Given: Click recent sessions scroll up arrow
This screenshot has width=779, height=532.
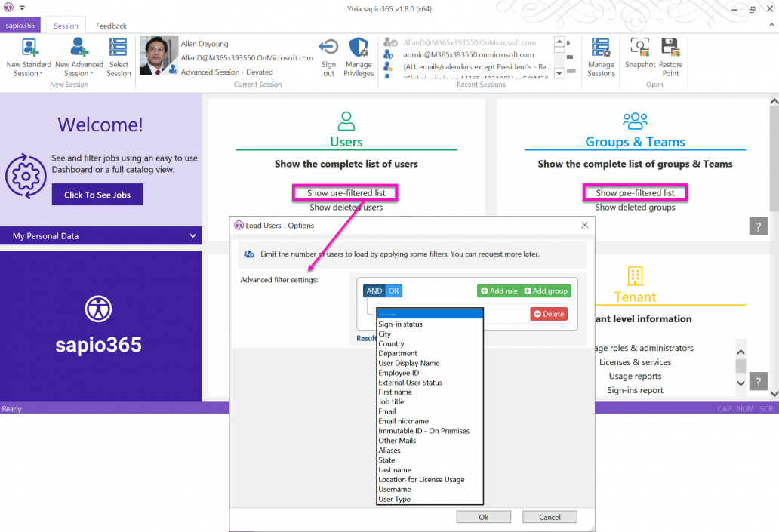Looking at the screenshot, I should pos(559,42).
